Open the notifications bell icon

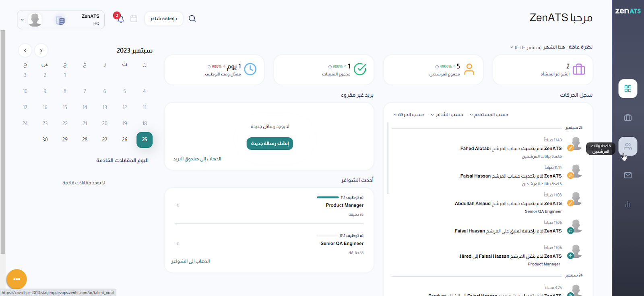[x=120, y=19]
